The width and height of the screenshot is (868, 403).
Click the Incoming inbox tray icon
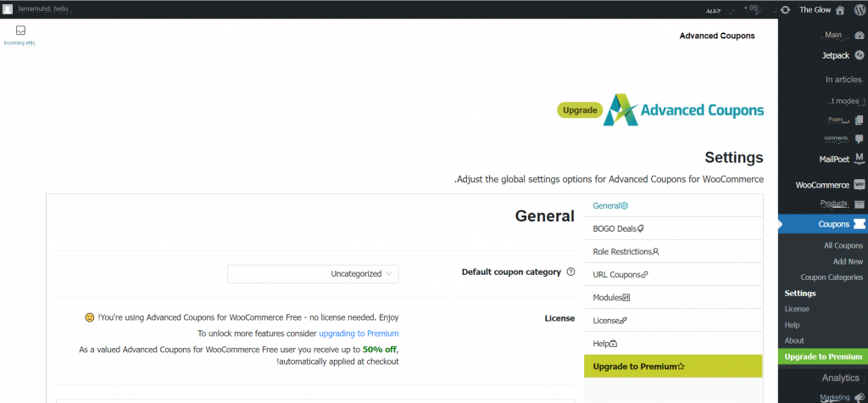click(20, 31)
